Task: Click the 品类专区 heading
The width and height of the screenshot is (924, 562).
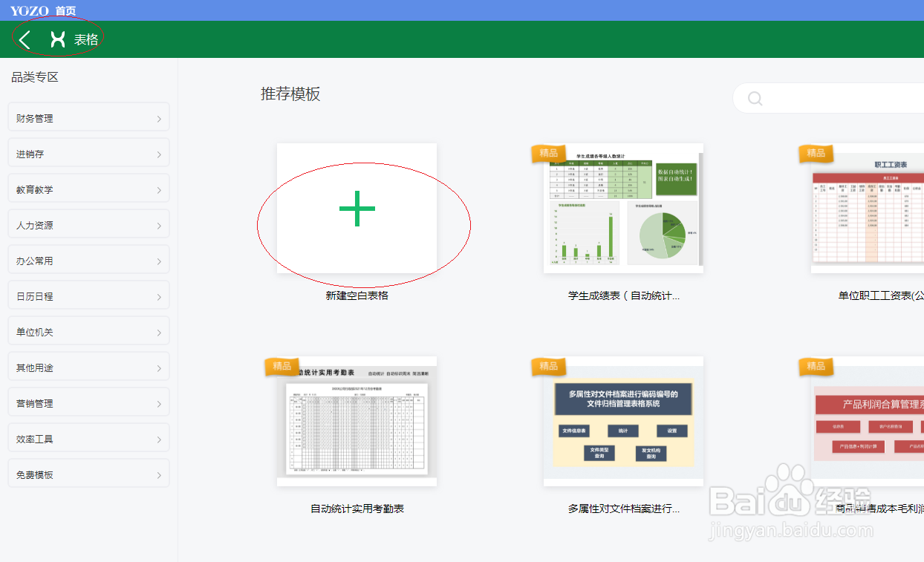Action: [35, 77]
